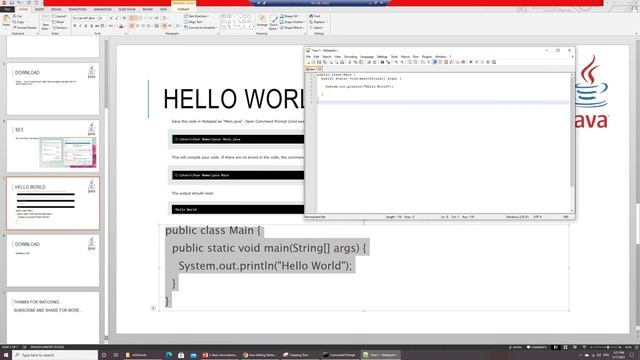Open the Shape Outline dropdown

(292, 22)
